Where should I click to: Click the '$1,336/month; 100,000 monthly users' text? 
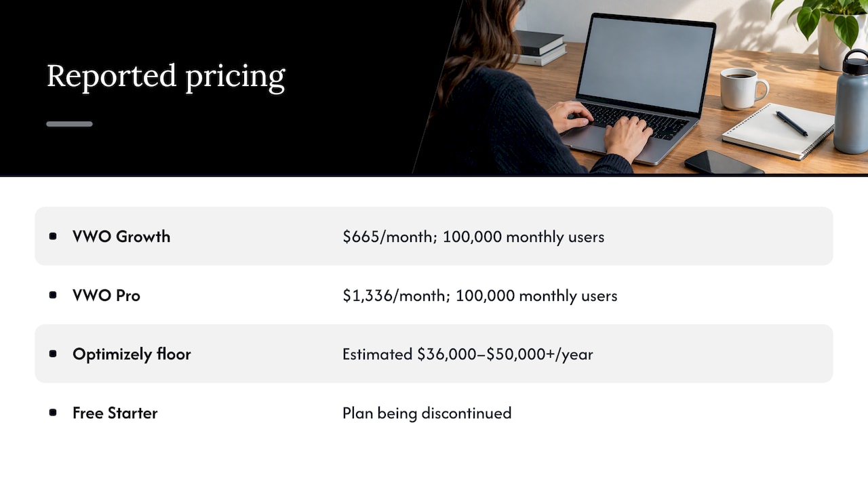click(480, 296)
